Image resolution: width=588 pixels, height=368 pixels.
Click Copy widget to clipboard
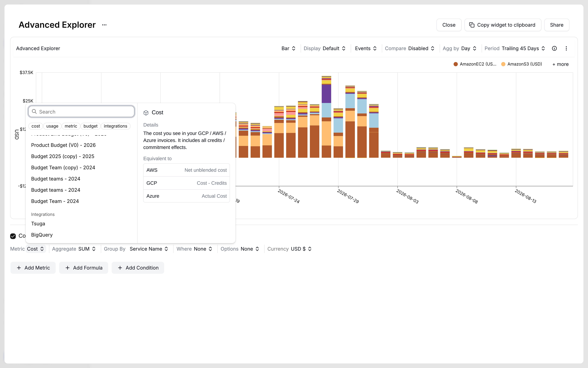coord(503,25)
